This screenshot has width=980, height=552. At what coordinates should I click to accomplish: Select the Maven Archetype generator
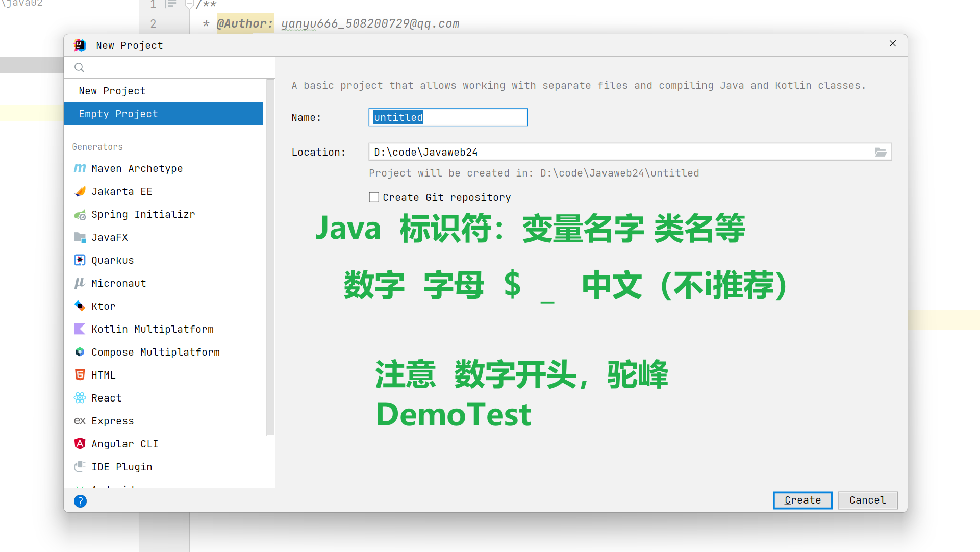[x=137, y=168]
